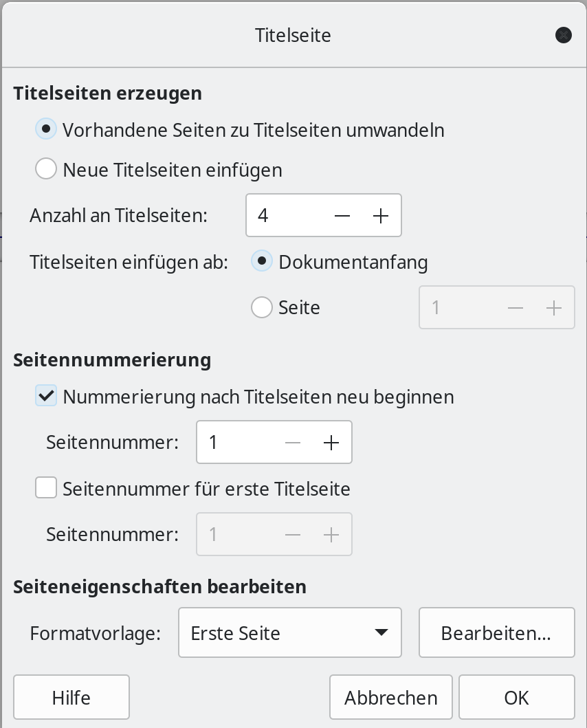Click the Anzahl an Titelseiten number field

[285, 216]
